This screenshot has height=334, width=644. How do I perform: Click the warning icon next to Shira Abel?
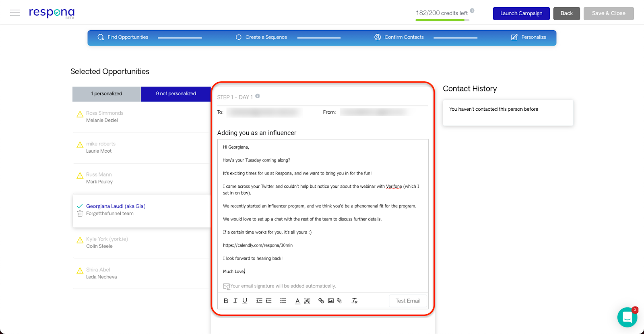(80, 271)
